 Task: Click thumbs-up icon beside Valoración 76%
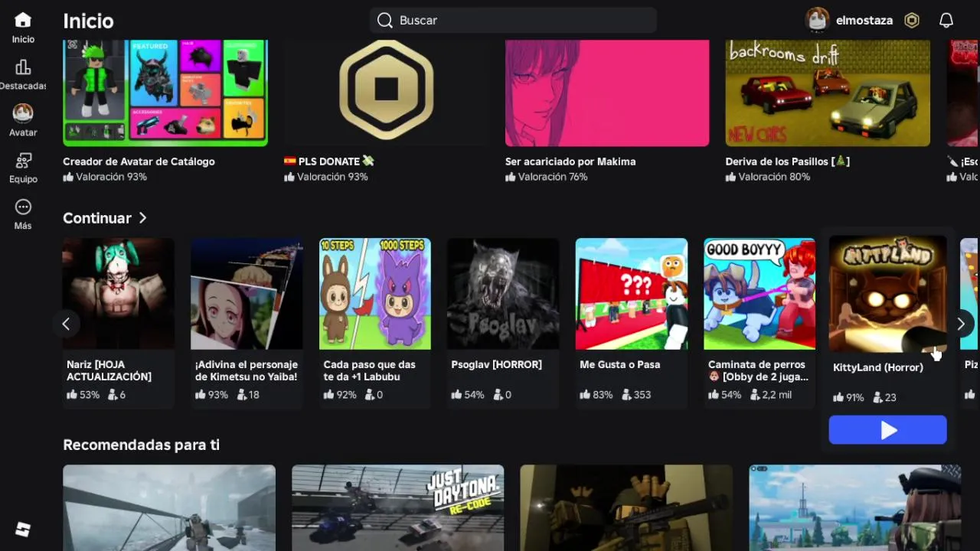click(x=511, y=177)
